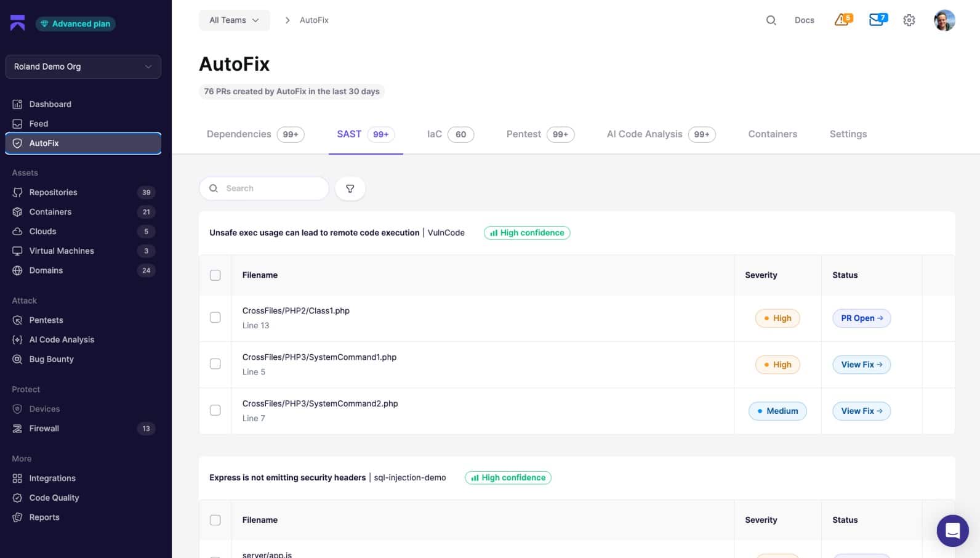Select the AutoFix sidebar item
Screen dimensions: 980x558
(x=83, y=143)
